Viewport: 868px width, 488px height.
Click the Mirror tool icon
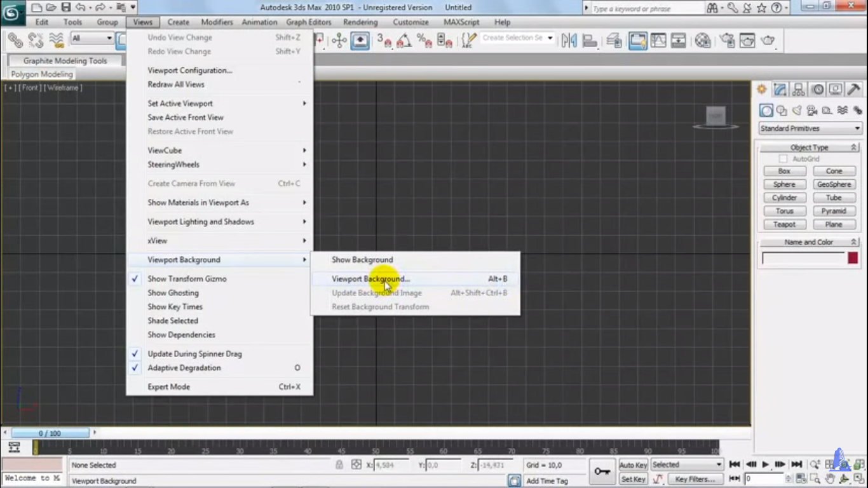[569, 41]
